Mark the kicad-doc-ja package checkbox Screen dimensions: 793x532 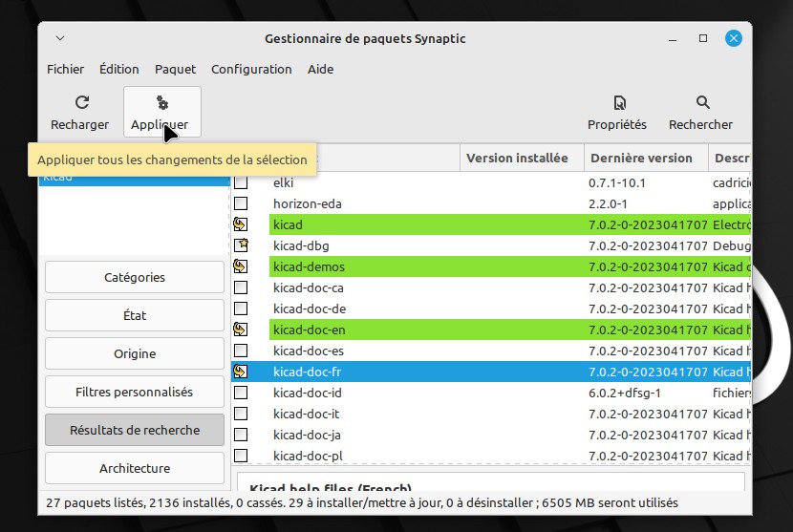[241, 435]
